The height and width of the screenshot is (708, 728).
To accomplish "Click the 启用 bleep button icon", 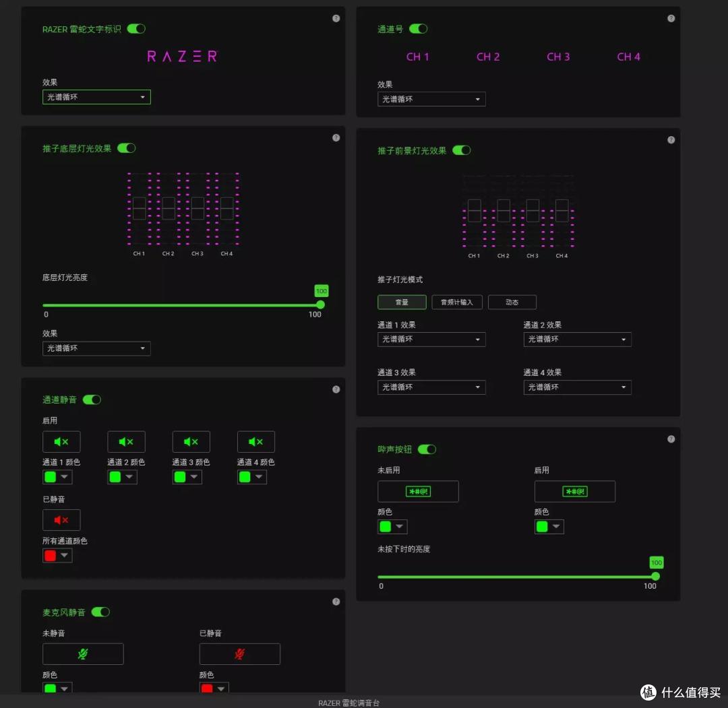I will pos(575,491).
